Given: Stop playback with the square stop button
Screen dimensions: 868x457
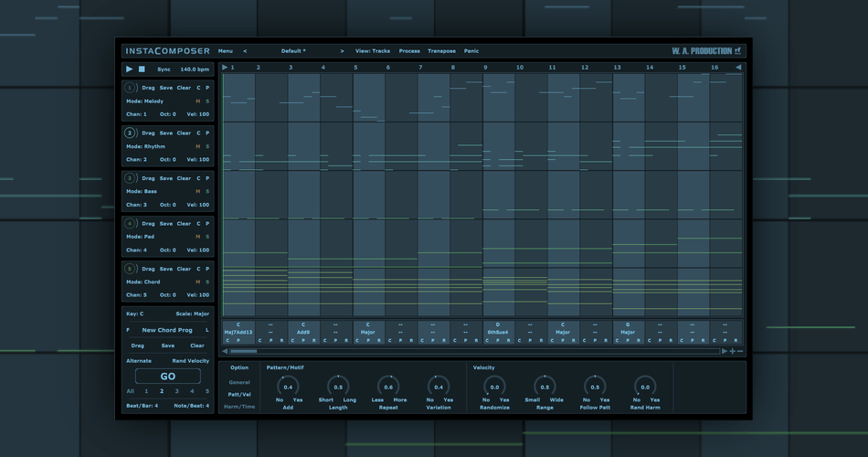Looking at the screenshot, I should point(142,69).
